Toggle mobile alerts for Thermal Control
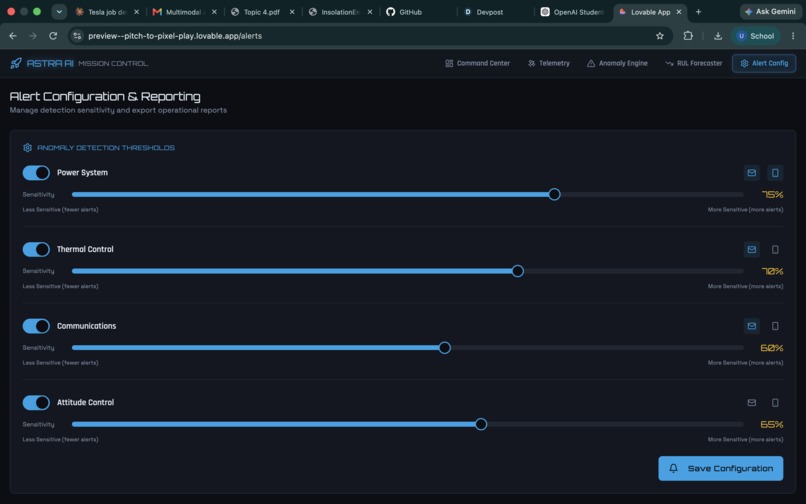The width and height of the screenshot is (806, 504). (x=775, y=249)
